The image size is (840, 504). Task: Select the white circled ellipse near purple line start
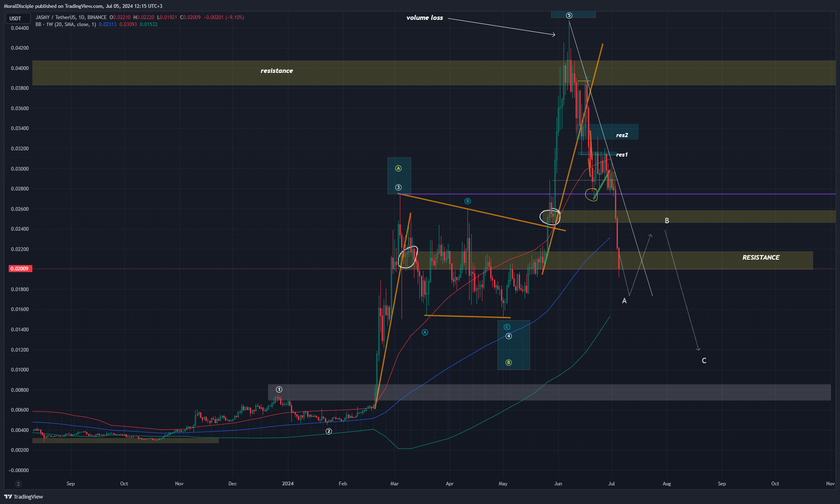click(x=408, y=257)
